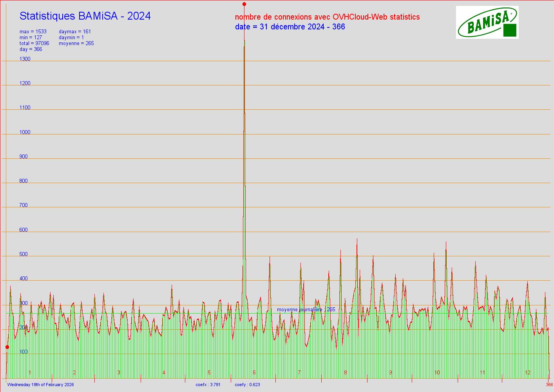The width and height of the screenshot is (554, 392).
Task: Click the BAMiSA logo
Action: (487, 22)
